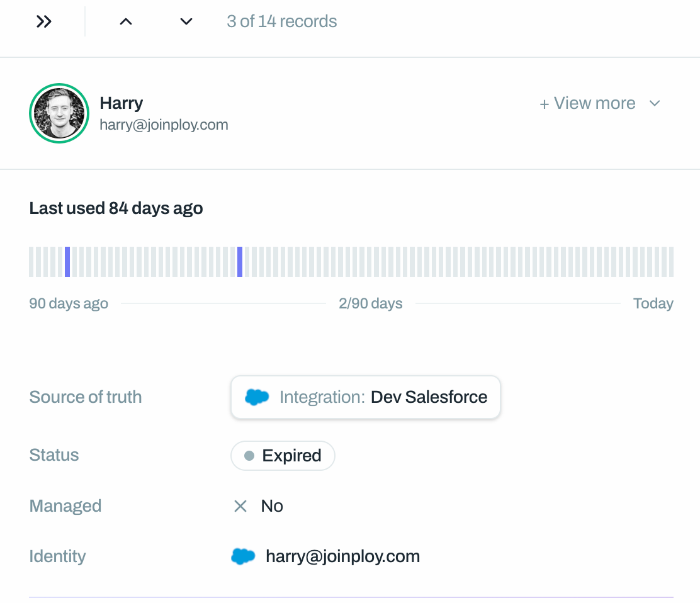Click the Expired status badge
This screenshot has width=700, height=603.
click(283, 456)
